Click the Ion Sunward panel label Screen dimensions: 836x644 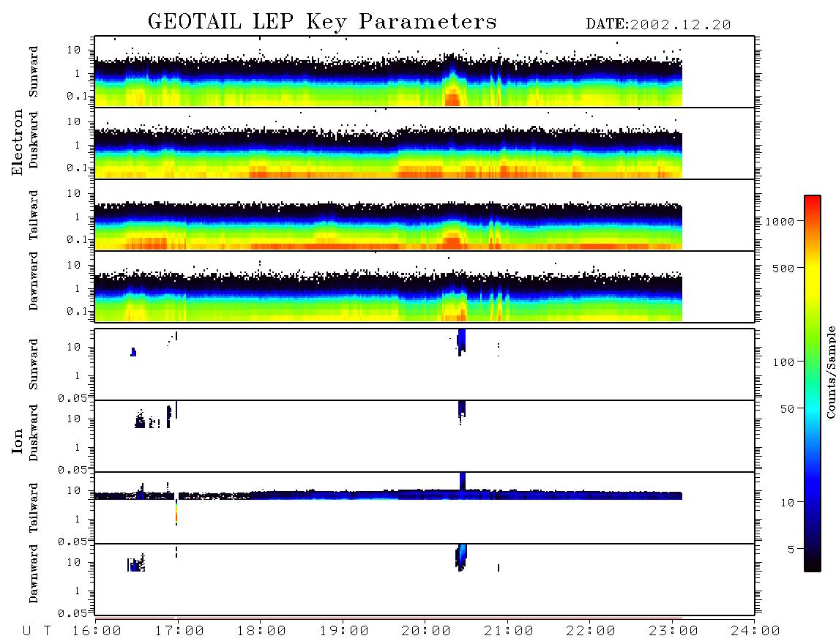coord(34,364)
